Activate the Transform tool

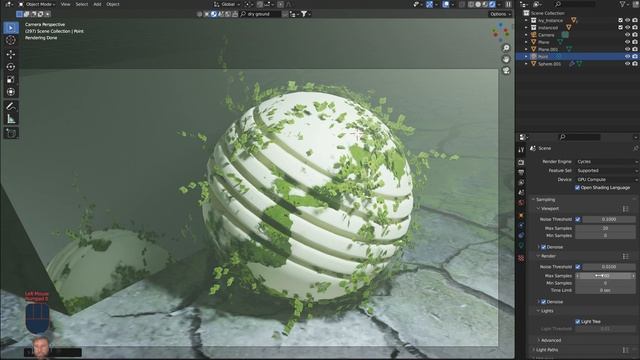(x=11, y=92)
